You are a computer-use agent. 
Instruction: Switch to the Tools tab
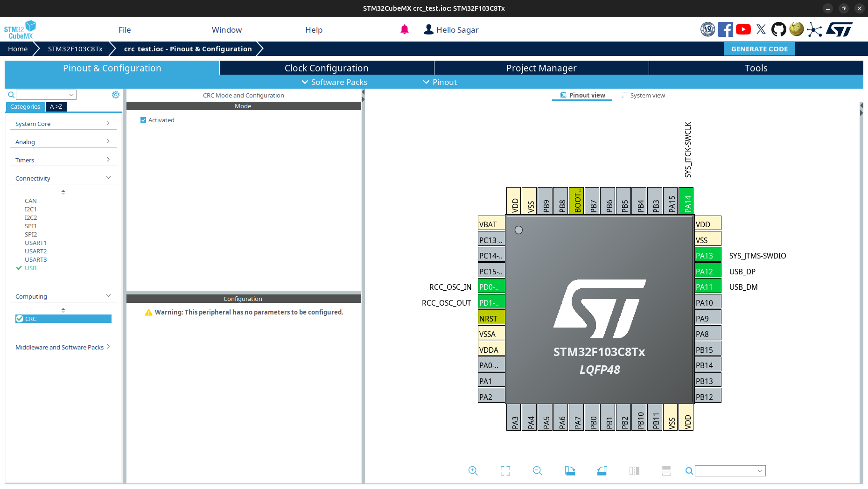tap(756, 68)
